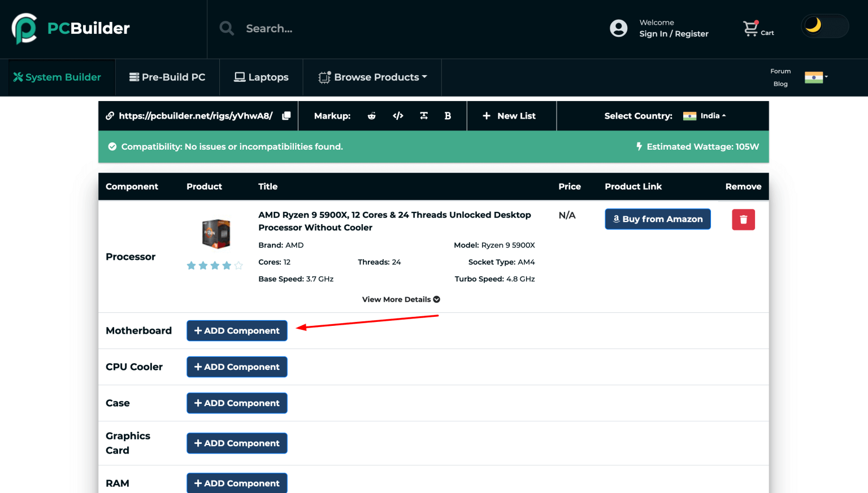
Task: Add a Motherboard component
Action: (237, 331)
